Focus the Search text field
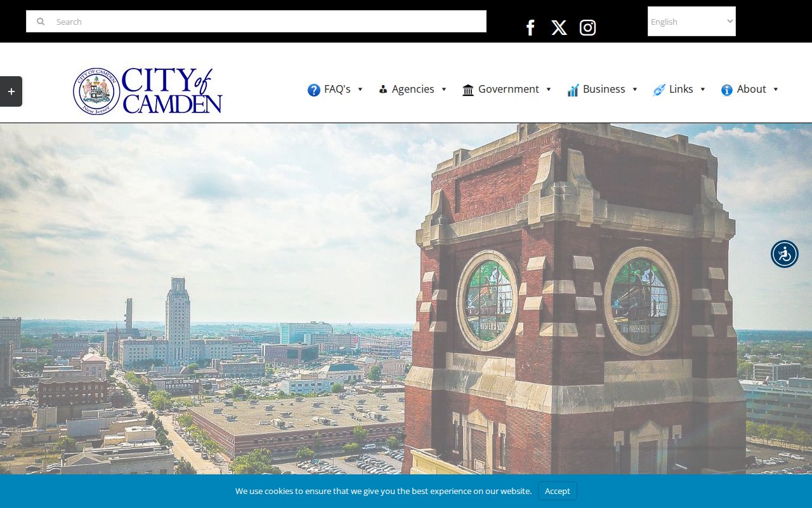Viewport: 812px width, 508px height. (x=256, y=22)
